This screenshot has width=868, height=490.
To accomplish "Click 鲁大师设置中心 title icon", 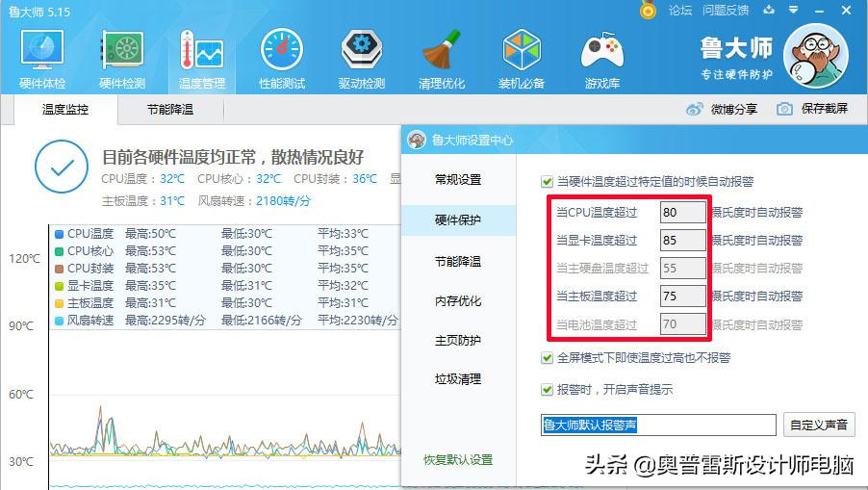I will [417, 140].
